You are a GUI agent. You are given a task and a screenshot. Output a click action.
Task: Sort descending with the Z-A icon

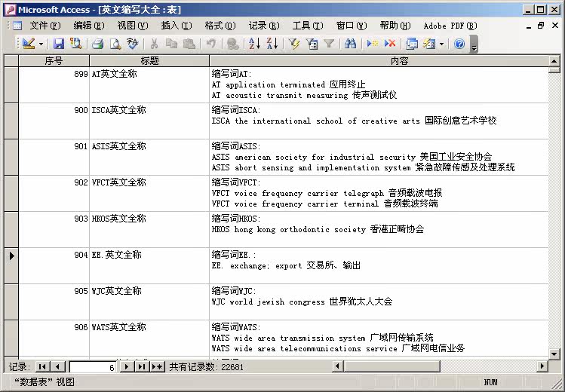tap(272, 44)
